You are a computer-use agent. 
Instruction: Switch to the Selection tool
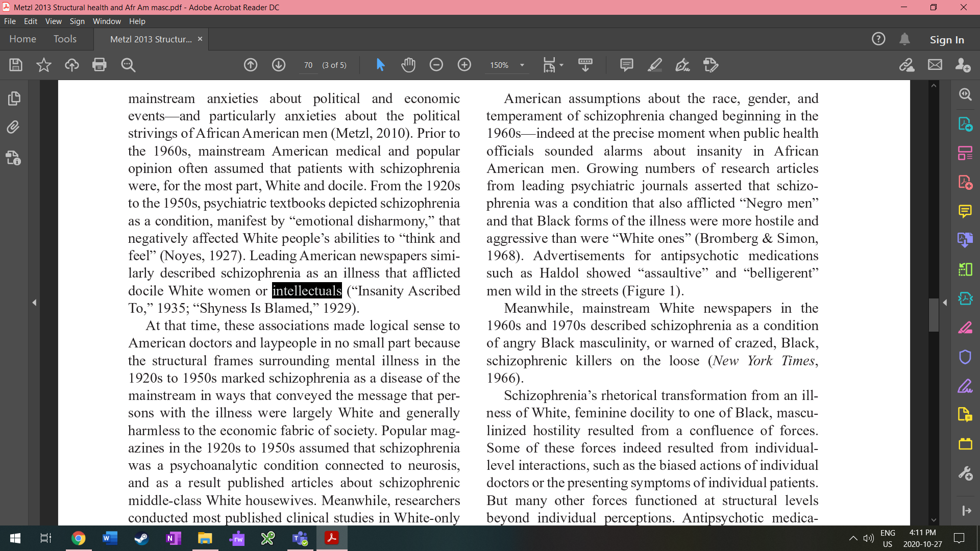tap(380, 65)
